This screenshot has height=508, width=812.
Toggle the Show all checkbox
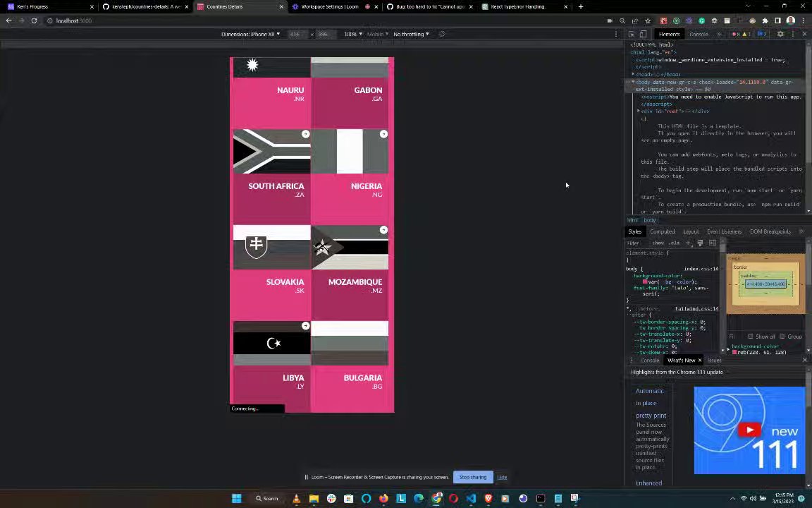coord(750,337)
